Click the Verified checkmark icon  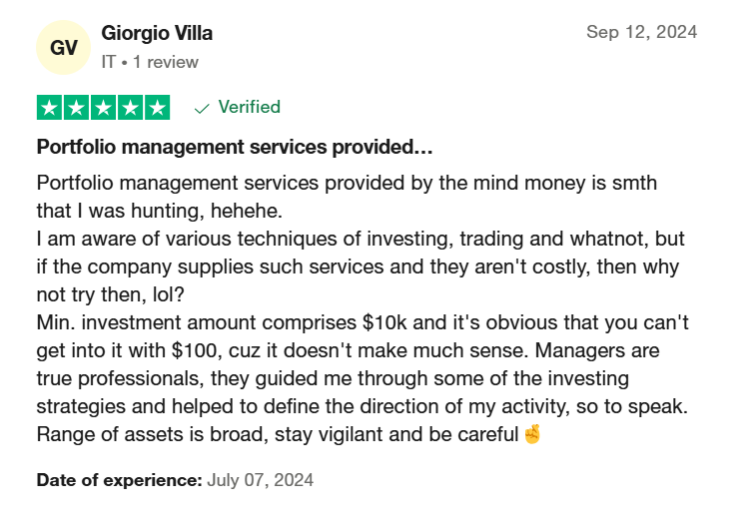(x=202, y=109)
